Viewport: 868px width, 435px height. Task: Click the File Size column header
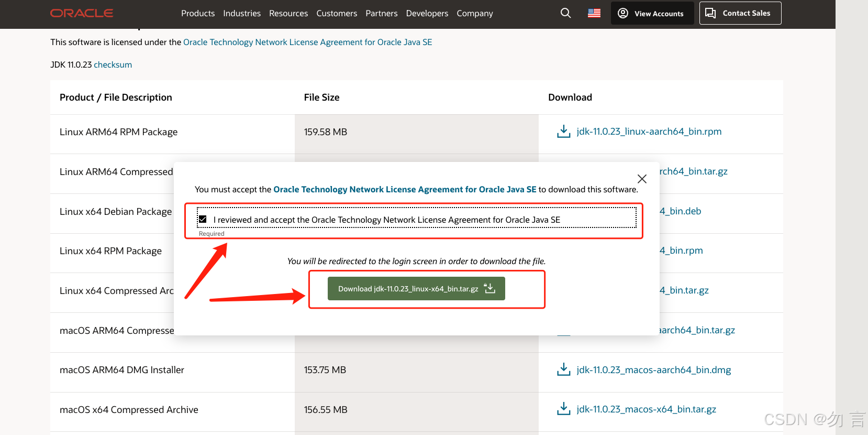(321, 97)
